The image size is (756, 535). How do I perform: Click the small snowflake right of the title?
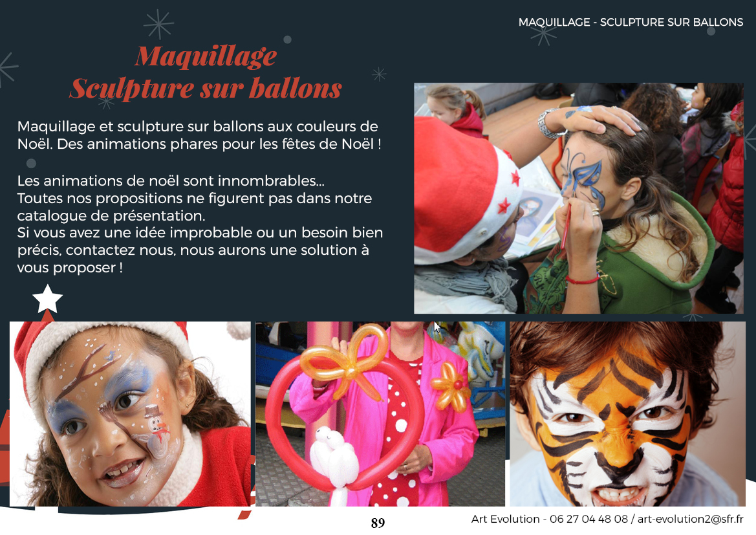379,74
